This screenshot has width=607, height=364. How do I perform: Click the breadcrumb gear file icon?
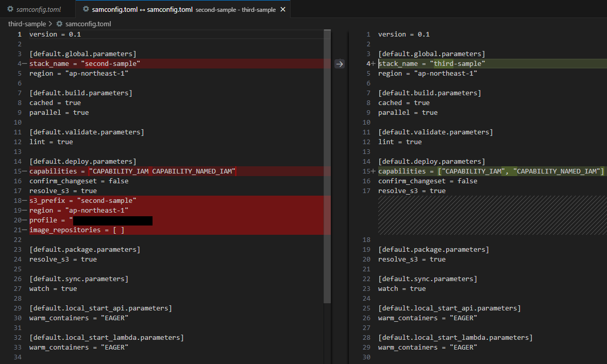click(x=59, y=24)
